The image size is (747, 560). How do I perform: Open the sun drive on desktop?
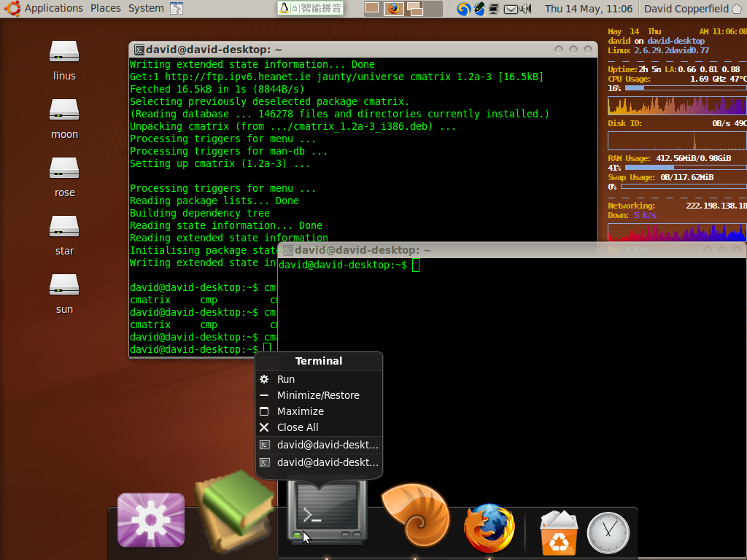(x=64, y=295)
